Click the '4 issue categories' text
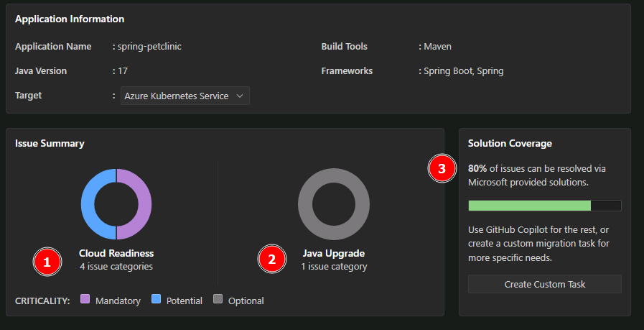644x330 pixels. point(116,266)
